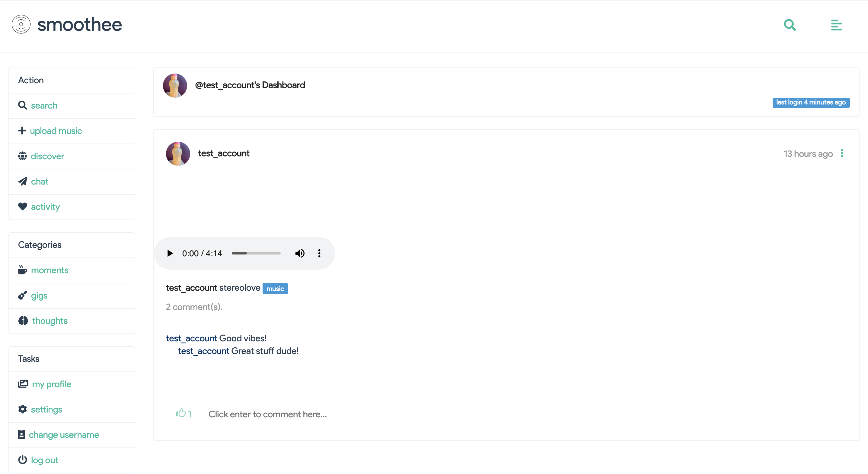Screen dimensions: 868x474
Task: Click the chat paper-plane icon
Action: click(x=23, y=182)
